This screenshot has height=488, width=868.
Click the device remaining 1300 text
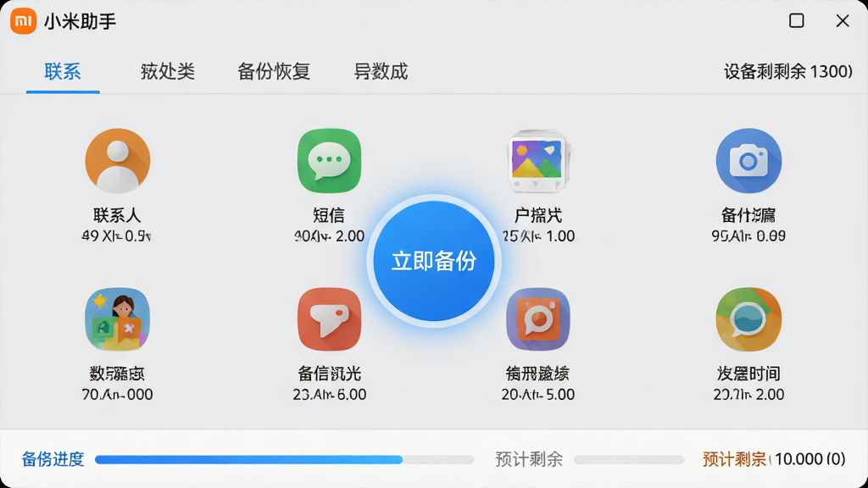pyautogui.click(x=788, y=71)
